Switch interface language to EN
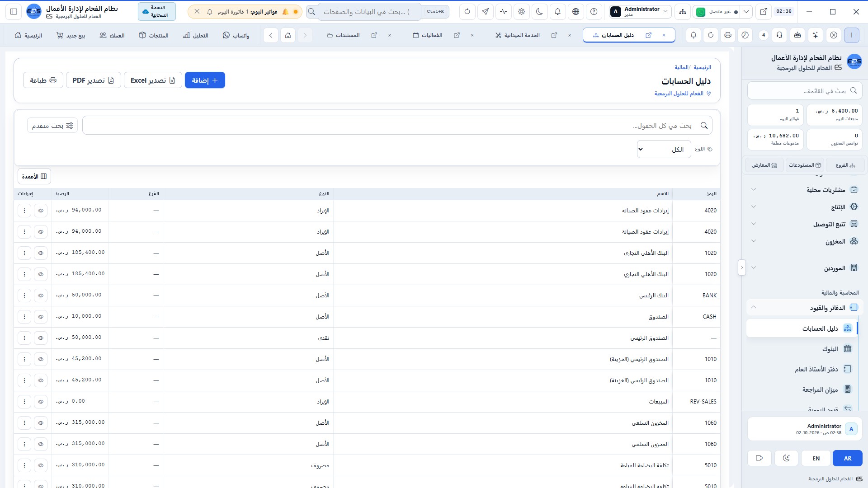This screenshot has width=868, height=488. [x=816, y=458]
